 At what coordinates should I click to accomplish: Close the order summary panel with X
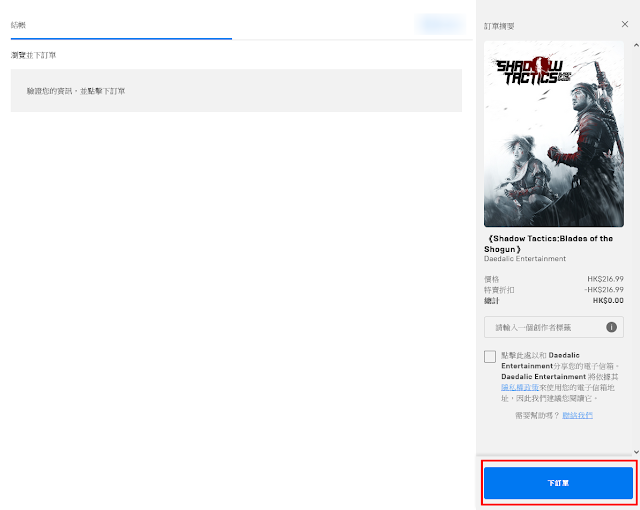pos(624,24)
